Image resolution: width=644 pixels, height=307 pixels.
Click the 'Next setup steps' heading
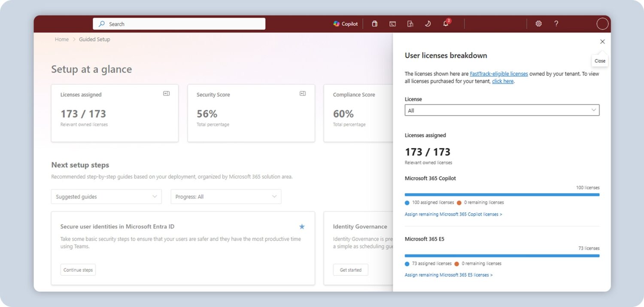point(80,165)
